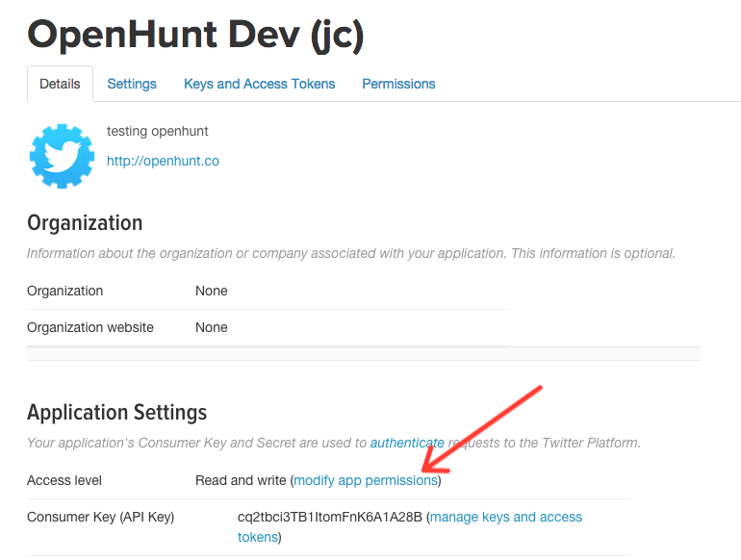
Task: Click the organization information description text
Action: pyautogui.click(x=350, y=254)
